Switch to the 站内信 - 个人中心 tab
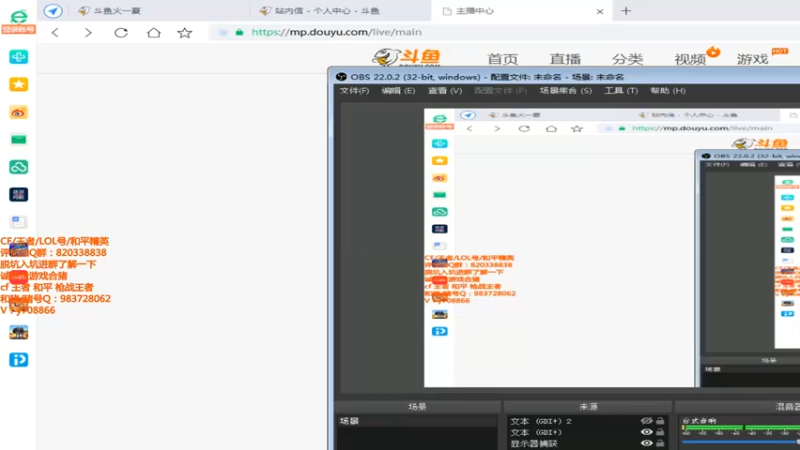 [339, 11]
